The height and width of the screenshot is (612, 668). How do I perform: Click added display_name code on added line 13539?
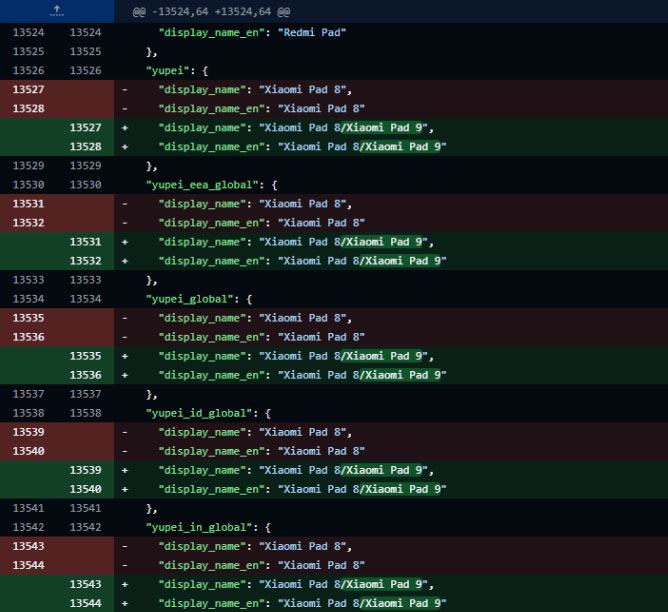point(296,470)
